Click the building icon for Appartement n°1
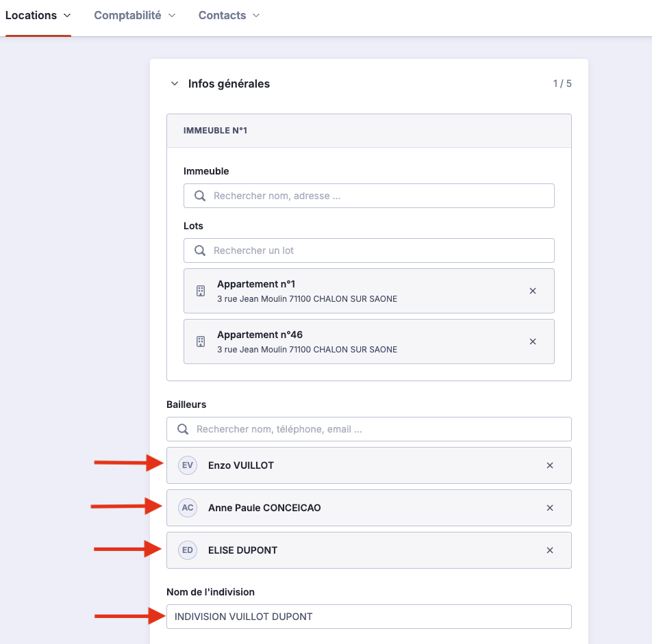The height and width of the screenshot is (644, 652). click(201, 291)
